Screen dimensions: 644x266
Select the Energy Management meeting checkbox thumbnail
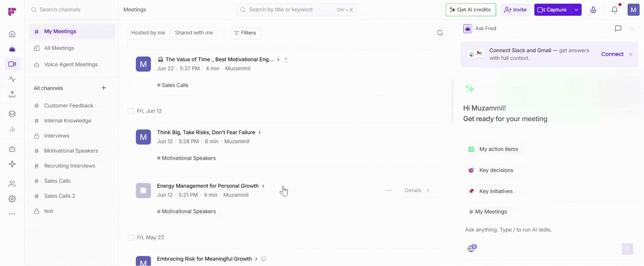(x=143, y=190)
